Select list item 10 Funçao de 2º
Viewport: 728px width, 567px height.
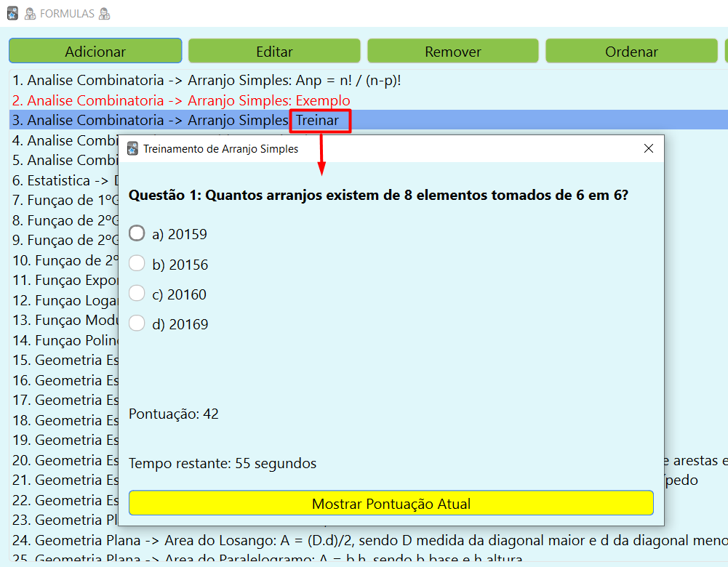pos(65,260)
